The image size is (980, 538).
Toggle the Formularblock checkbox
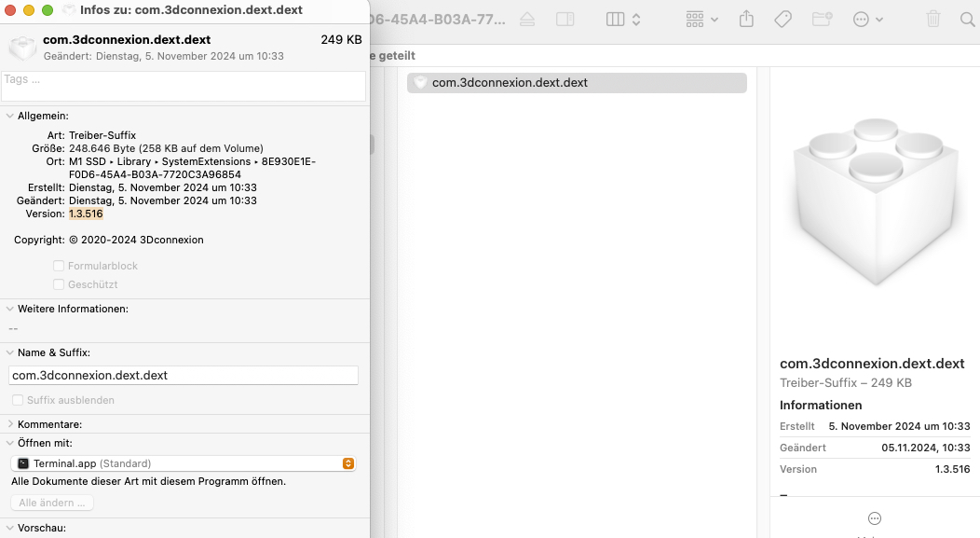[x=59, y=265]
